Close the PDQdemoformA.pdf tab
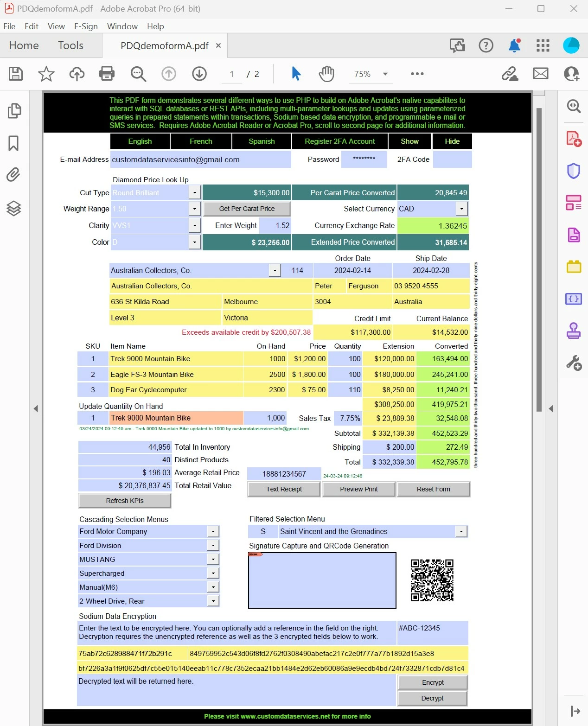 click(218, 45)
